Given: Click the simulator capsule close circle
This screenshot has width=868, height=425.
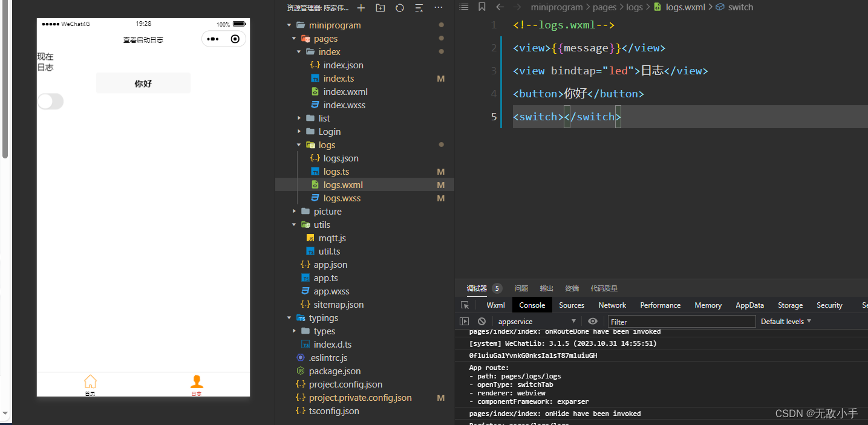Looking at the screenshot, I should (235, 39).
